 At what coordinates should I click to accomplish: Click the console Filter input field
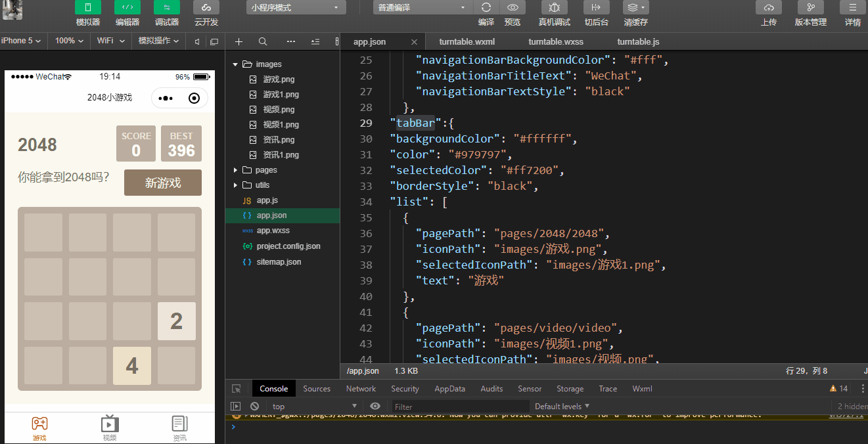click(x=460, y=407)
